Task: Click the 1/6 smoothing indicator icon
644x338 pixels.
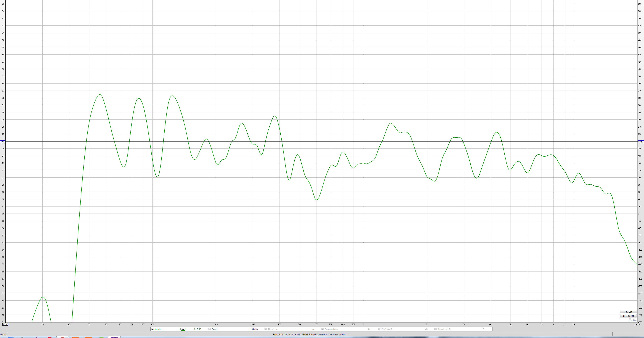Action: tap(183, 329)
